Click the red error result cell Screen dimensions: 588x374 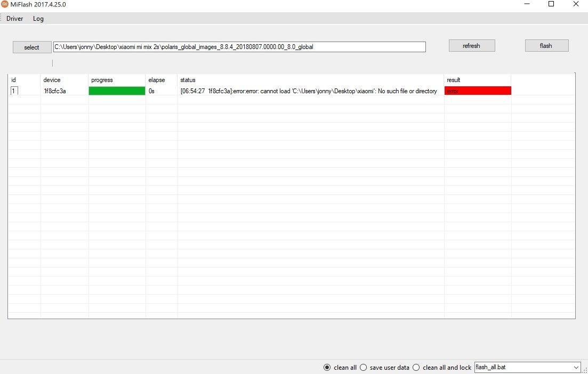[x=478, y=91]
